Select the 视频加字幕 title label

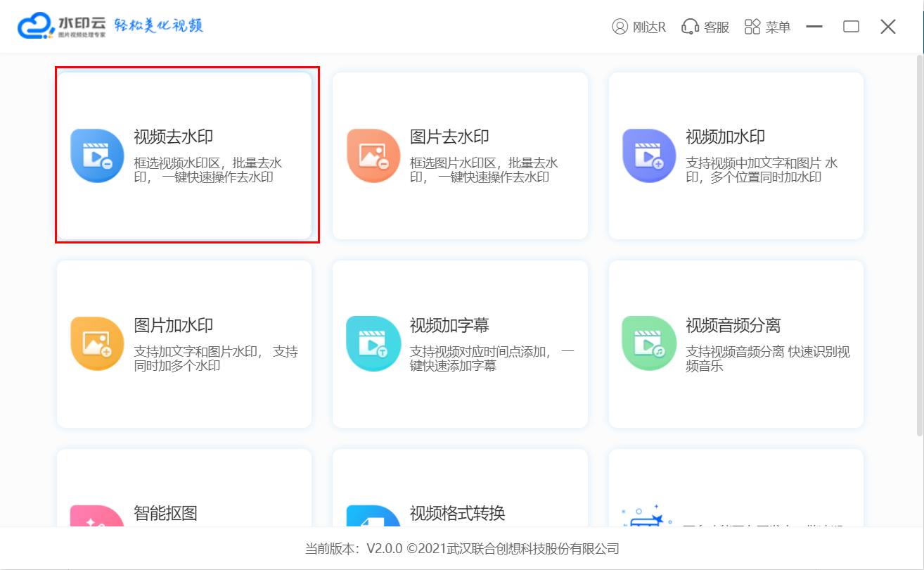point(449,325)
